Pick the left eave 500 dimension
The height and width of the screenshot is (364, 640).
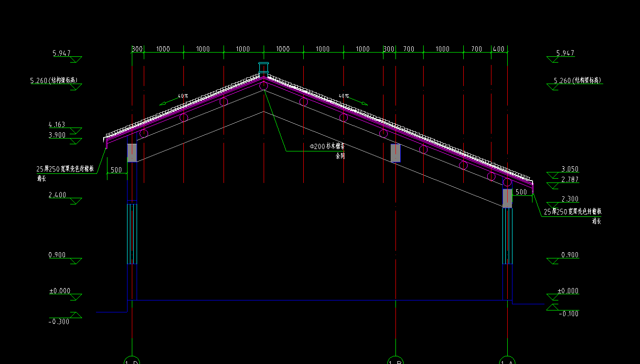pyautogui.click(x=116, y=170)
